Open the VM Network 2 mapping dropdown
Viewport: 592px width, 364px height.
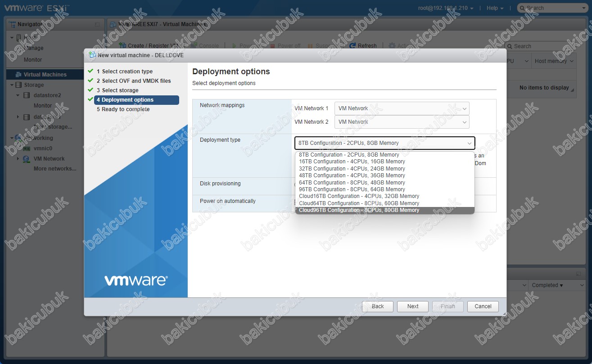tap(402, 122)
